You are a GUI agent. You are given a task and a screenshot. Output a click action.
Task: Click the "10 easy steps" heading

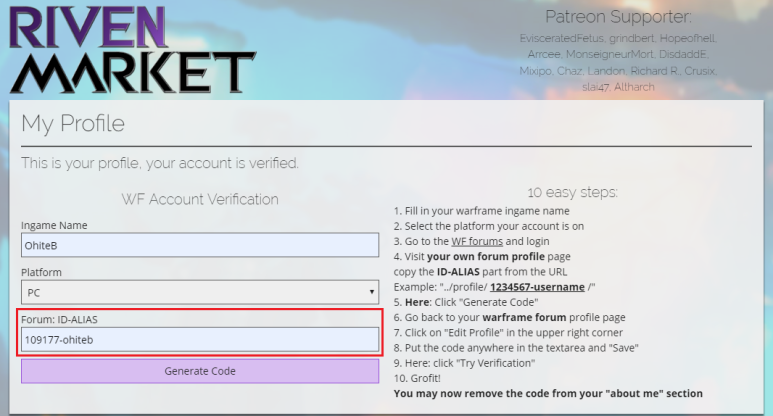[572, 192]
